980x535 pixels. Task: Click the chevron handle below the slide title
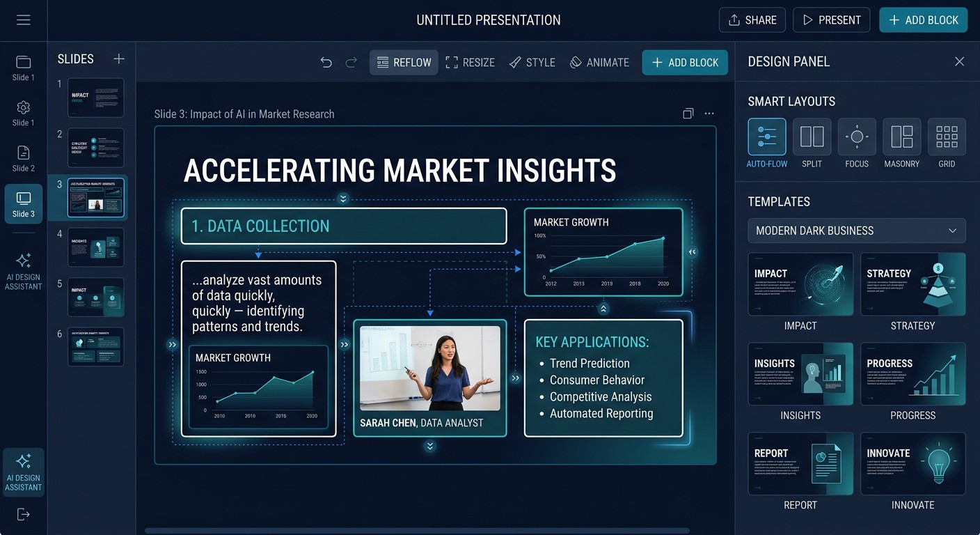[x=342, y=199]
